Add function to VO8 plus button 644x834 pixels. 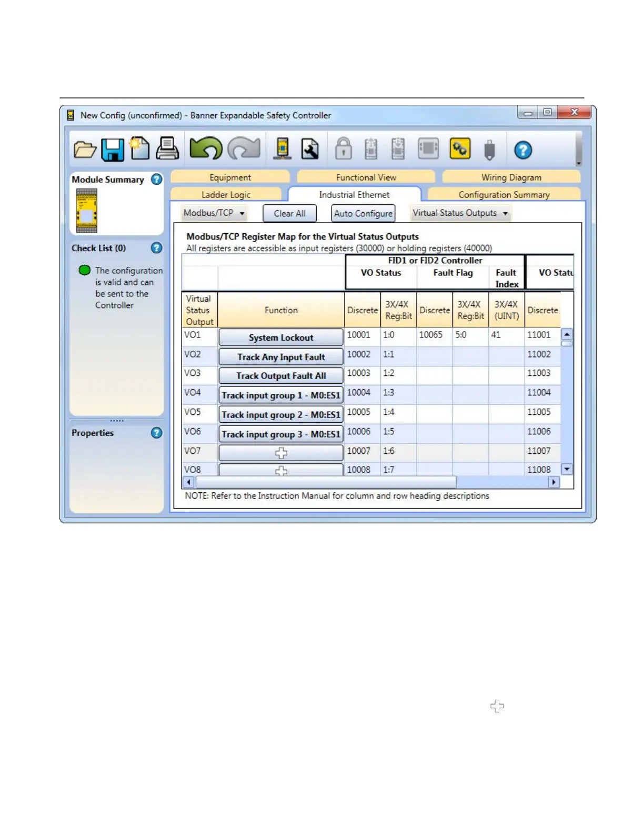(281, 470)
